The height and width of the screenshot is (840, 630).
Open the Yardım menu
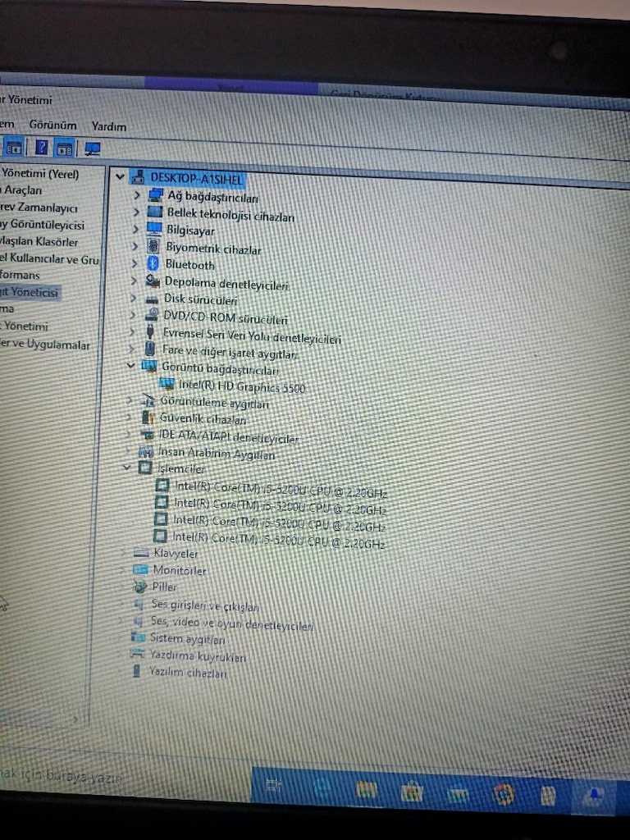pos(109,126)
